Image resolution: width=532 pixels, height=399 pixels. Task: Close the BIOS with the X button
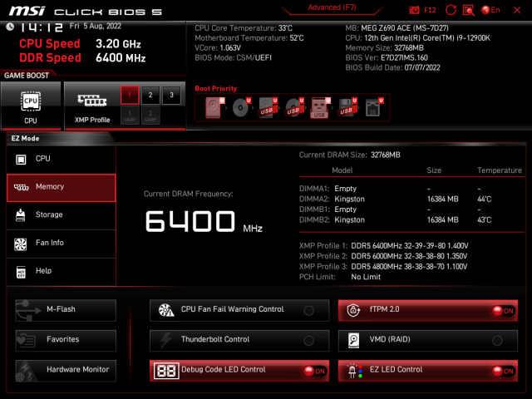coord(517,10)
